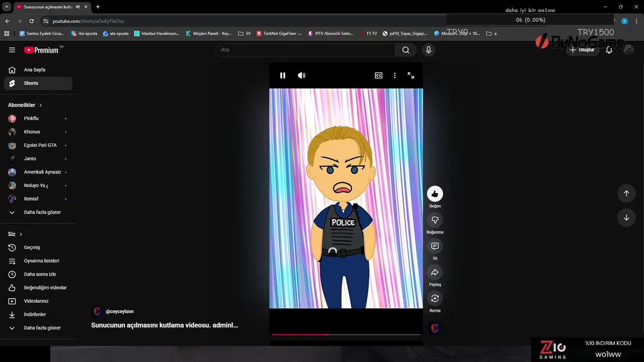
Task: Open the ceyceylann channel avatar
Action: tap(97, 312)
